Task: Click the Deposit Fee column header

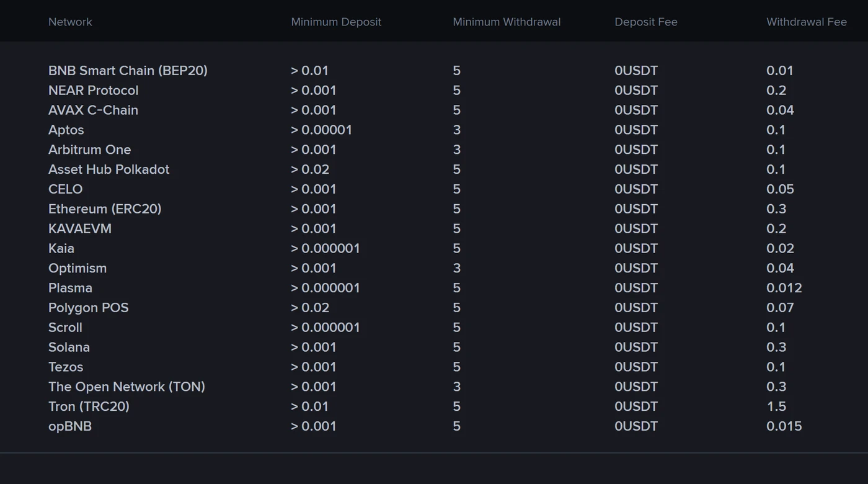Action: (646, 22)
